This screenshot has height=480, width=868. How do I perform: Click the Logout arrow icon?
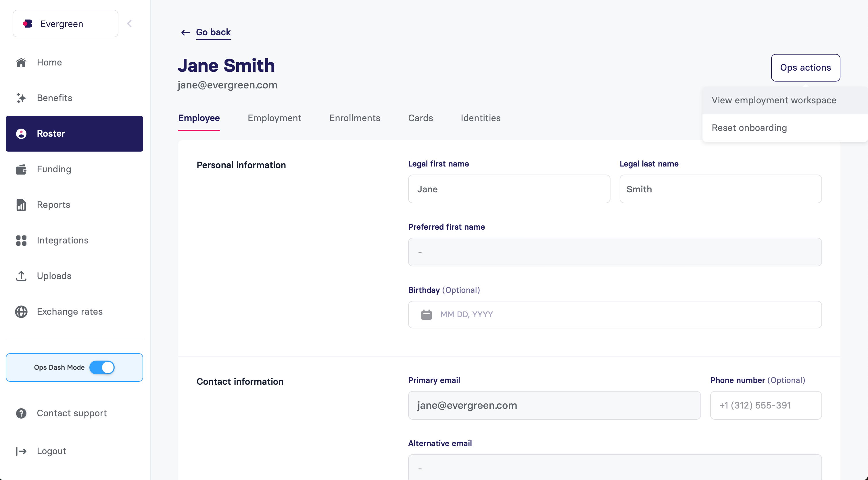click(21, 451)
